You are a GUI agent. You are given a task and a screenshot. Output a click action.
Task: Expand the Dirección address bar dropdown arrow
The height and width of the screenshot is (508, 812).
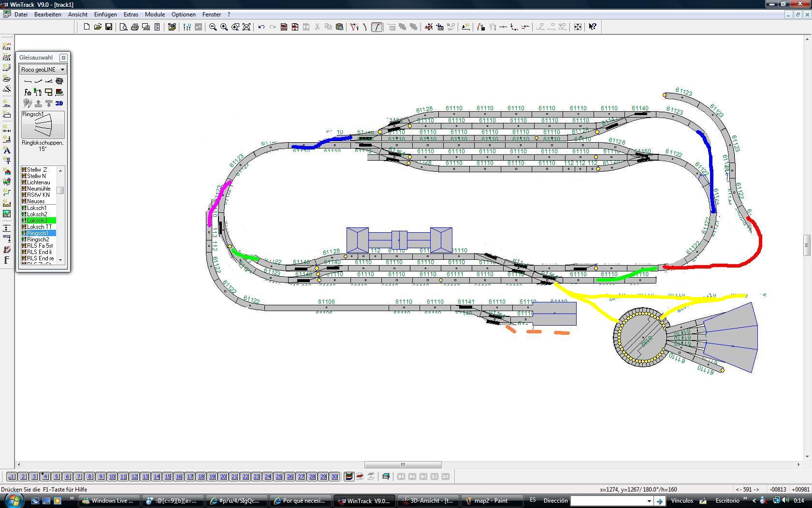(x=649, y=501)
